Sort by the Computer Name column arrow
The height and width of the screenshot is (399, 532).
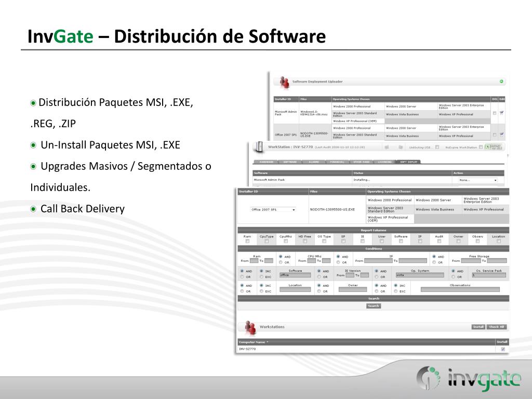click(x=268, y=342)
